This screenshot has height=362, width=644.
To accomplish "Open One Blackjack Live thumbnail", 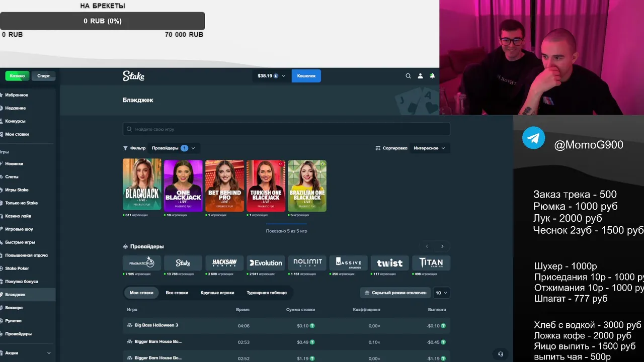I will coord(183,185).
